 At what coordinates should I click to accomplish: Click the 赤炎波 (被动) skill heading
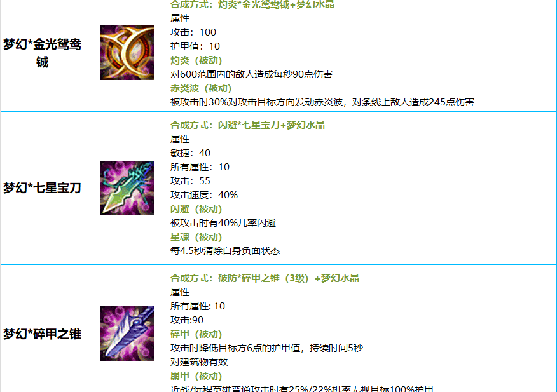coord(201,88)
